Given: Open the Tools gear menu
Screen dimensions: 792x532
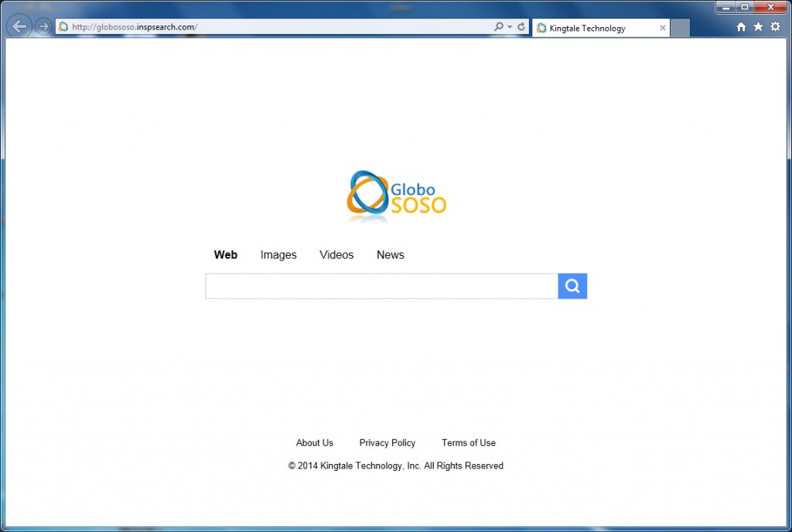Looking at the screenshot, I should click(775, 27).
